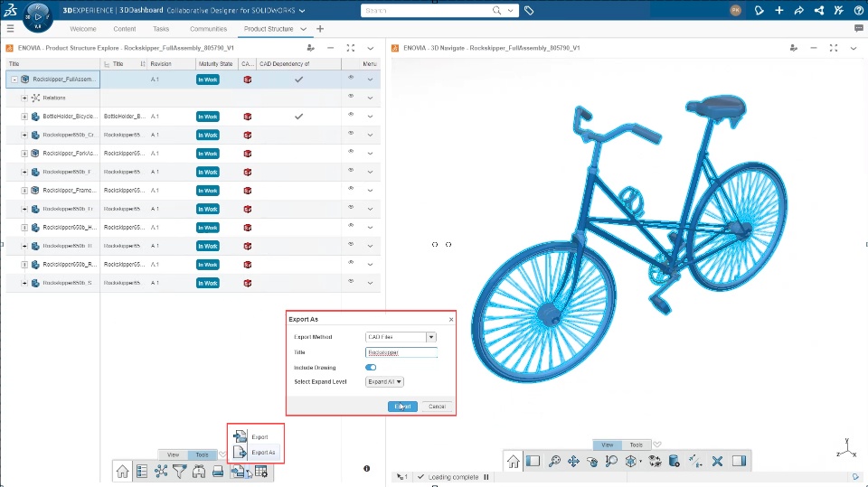Image resolution: width=868 pixels, height=487 pixels.
Task: Add a new dashboard tab with plus
Action: (x=320, y=29)
